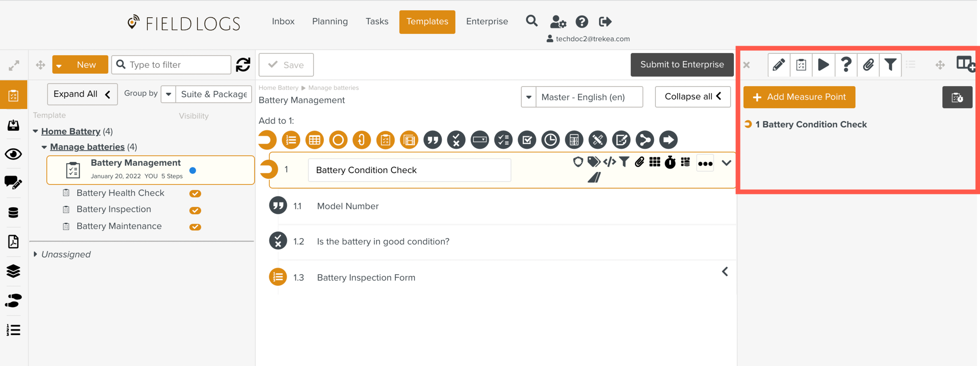Add a table step using grid icon
Viewport: 980px width, 366px height.
(314, 140)
